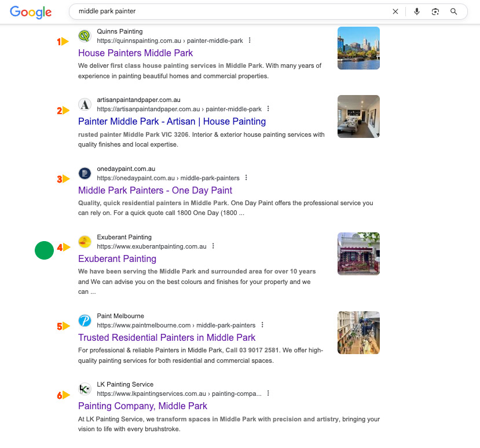Open 'Painting Company, Middle Park' link
This screenshot has height=448, width=480.
(142, 406)
